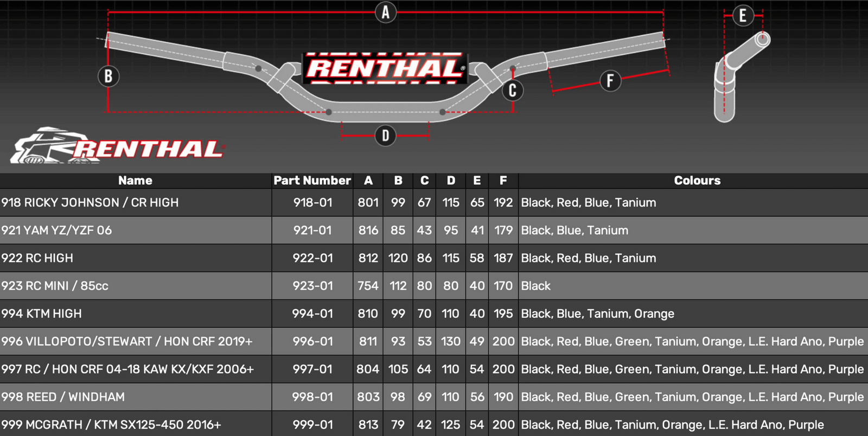
Task: Click the circled B dimension marker
Action: pyautogui.click(x=108, y=76)
